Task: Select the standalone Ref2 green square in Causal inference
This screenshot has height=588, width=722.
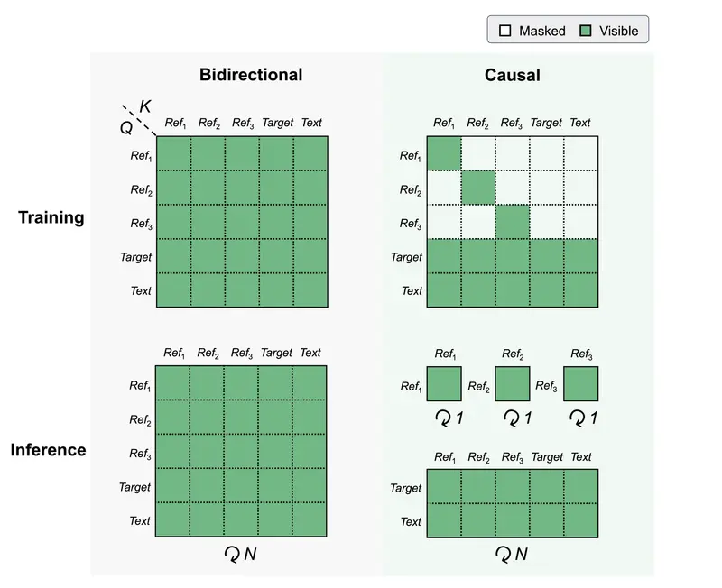Action: [x=513, y=383]
